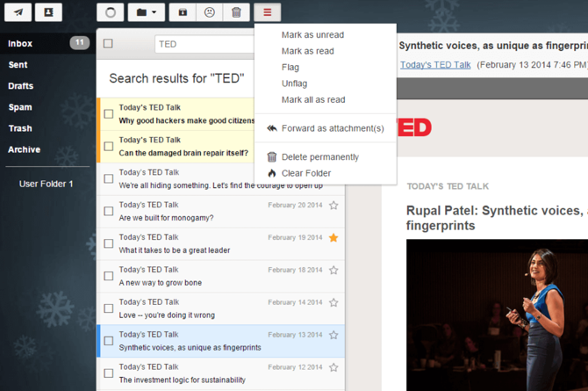This screenshot has height=391, width=588.
Task: Check the 'We're all hiding something' message checkbox
Action: pyautogui.click(x=109, y=178)
